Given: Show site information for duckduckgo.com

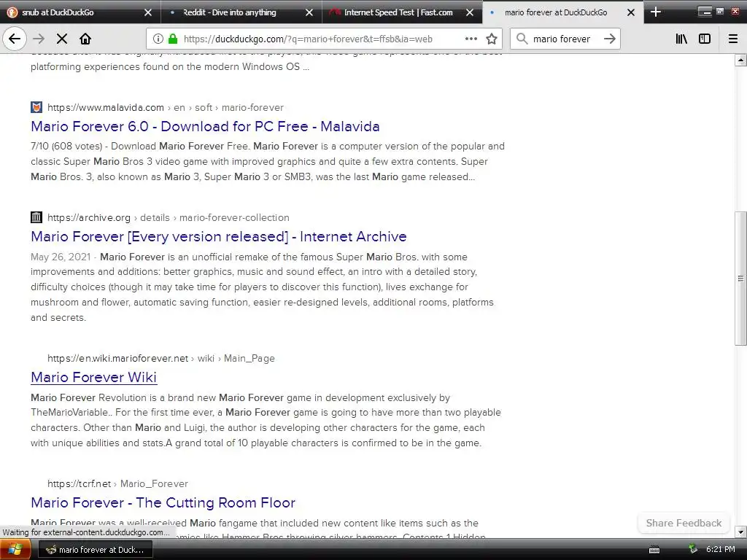Looking at the screenshot, I should click(158, 39).
